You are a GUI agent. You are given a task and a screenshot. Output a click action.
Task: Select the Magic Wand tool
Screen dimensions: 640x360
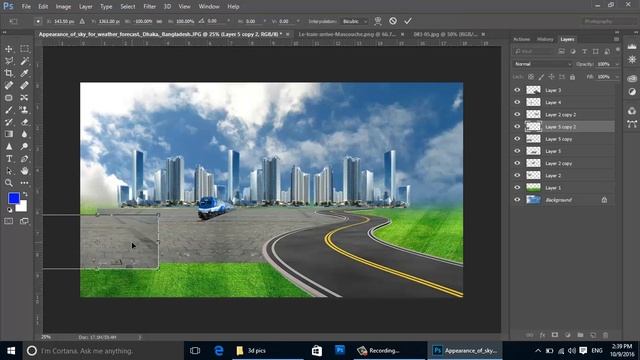tap(24, 61)
